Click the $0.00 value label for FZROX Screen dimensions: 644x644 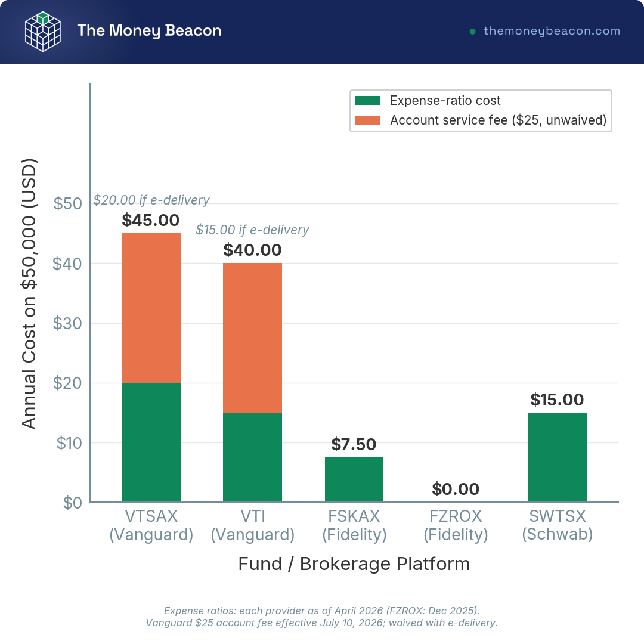(456, 489)
